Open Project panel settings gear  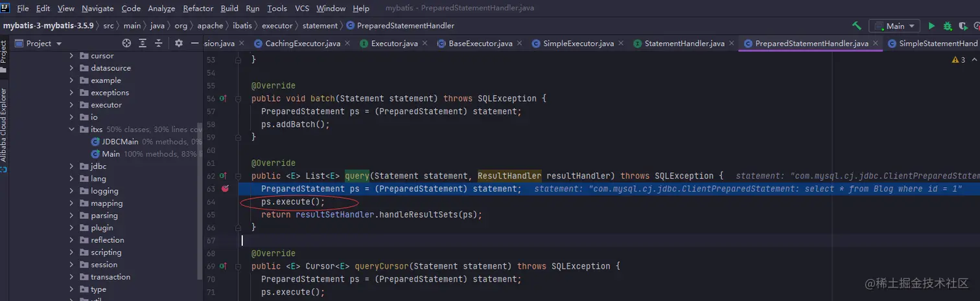(x=179, y=43)
